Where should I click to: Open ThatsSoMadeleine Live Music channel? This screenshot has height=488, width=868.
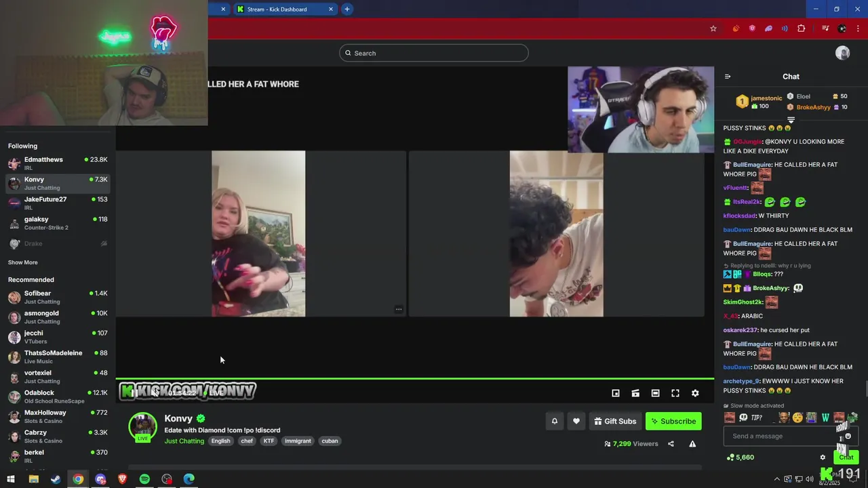[58, 357]
